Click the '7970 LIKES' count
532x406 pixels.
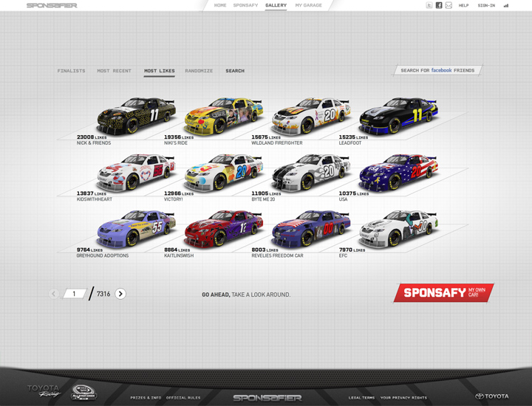click(x=352, y=250)
